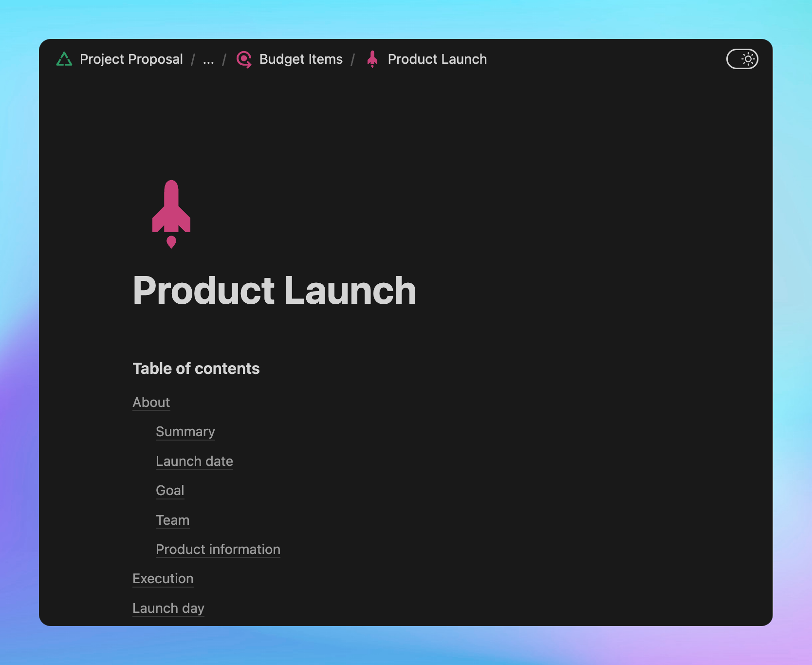The height and width of the screenshot is (665, 812).
Task: Select the Product Launch breadcrumb label
Action: (x=437, y=59)
